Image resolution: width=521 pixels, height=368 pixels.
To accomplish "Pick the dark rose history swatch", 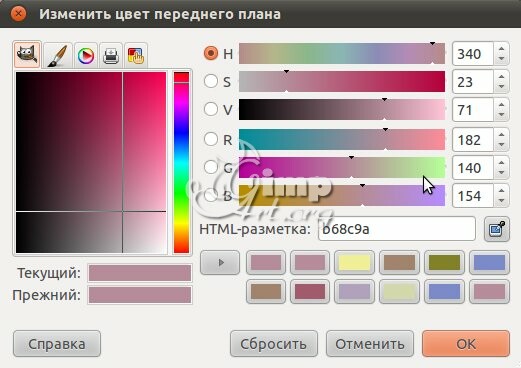I will [310, 292].
